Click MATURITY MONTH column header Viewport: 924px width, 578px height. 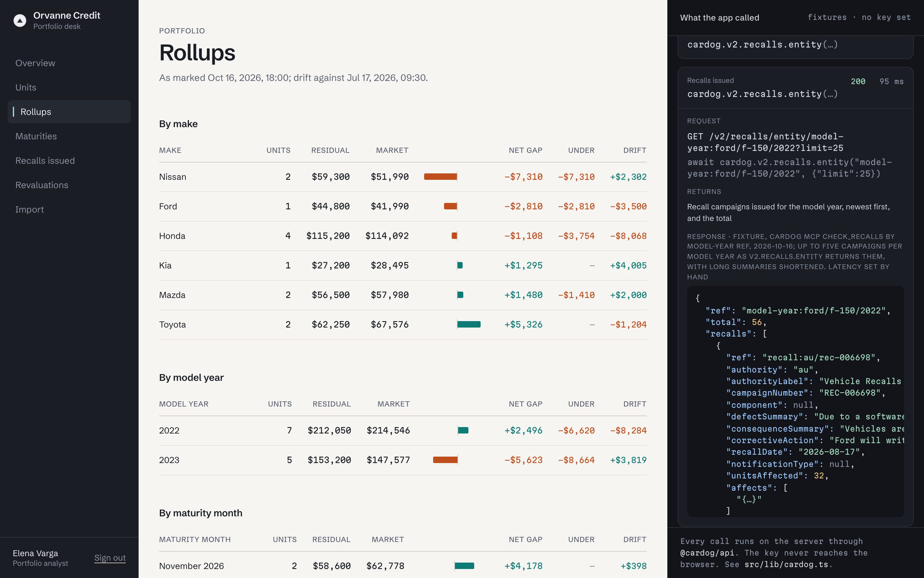click(x=195, y=539)
